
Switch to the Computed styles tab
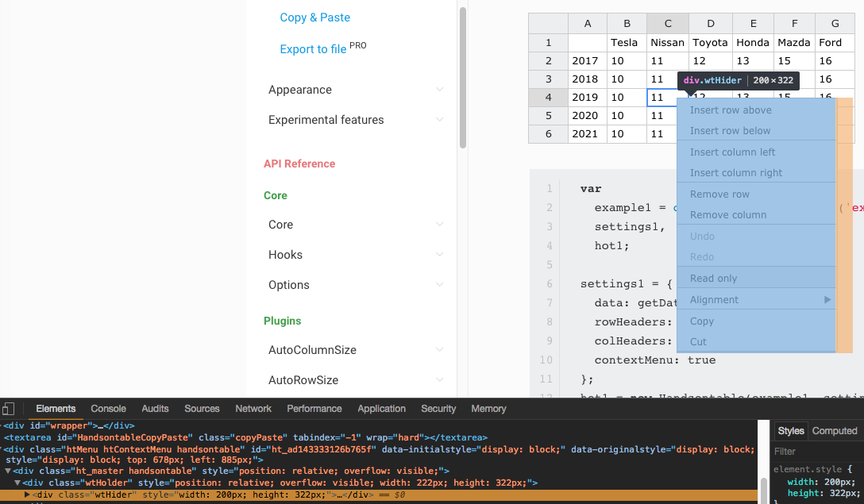(x=835, y=431)
